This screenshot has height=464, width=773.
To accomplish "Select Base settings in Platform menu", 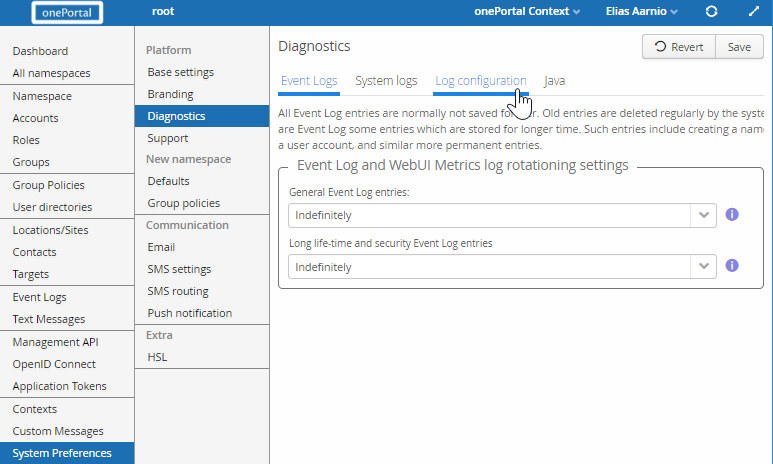I will coord(180,72).
